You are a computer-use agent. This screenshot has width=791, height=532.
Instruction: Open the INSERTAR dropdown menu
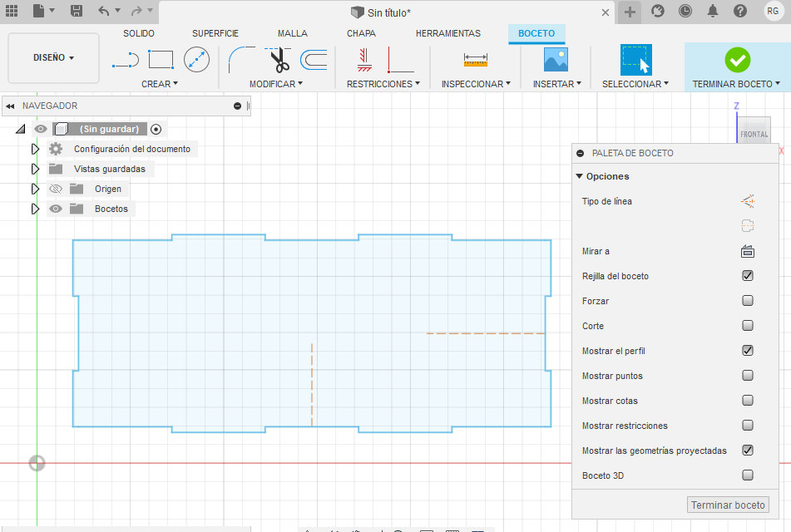click(x=557, y=84)
